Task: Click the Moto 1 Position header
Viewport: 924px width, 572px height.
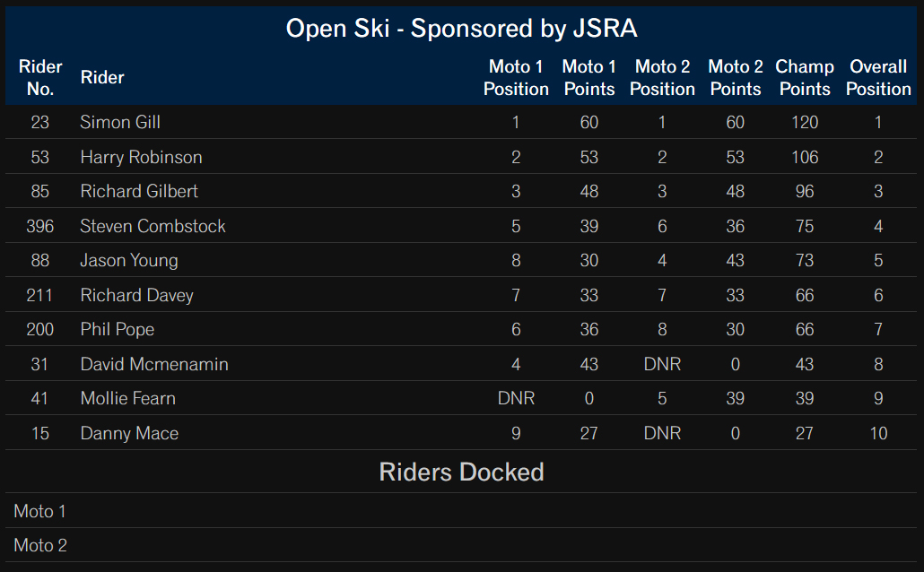Action: (x=516, y=78)
